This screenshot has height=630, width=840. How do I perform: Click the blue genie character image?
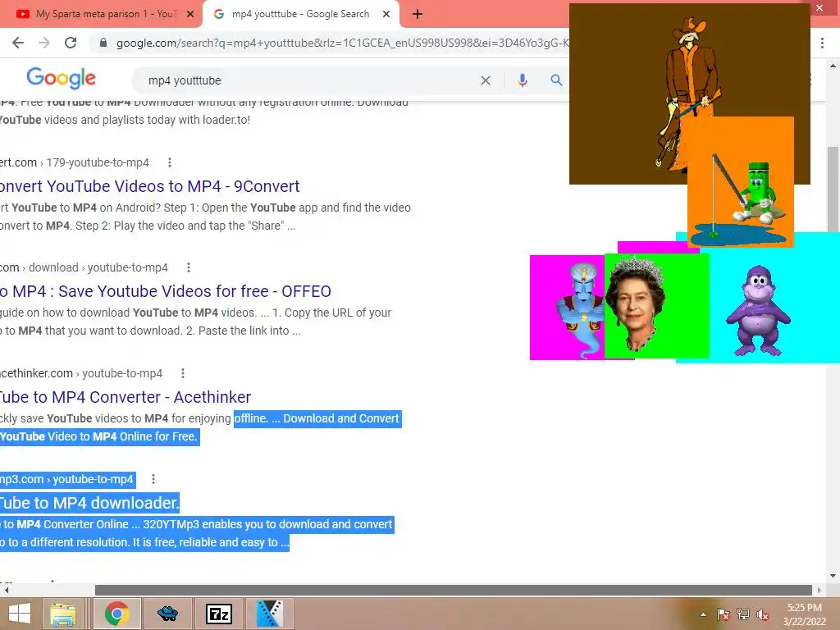(x=568, y=308)
